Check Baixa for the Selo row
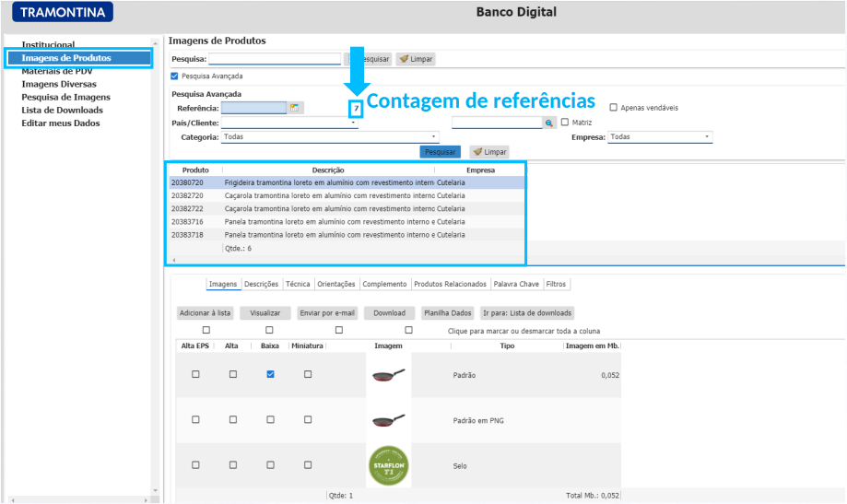 [x=271, y=464]
